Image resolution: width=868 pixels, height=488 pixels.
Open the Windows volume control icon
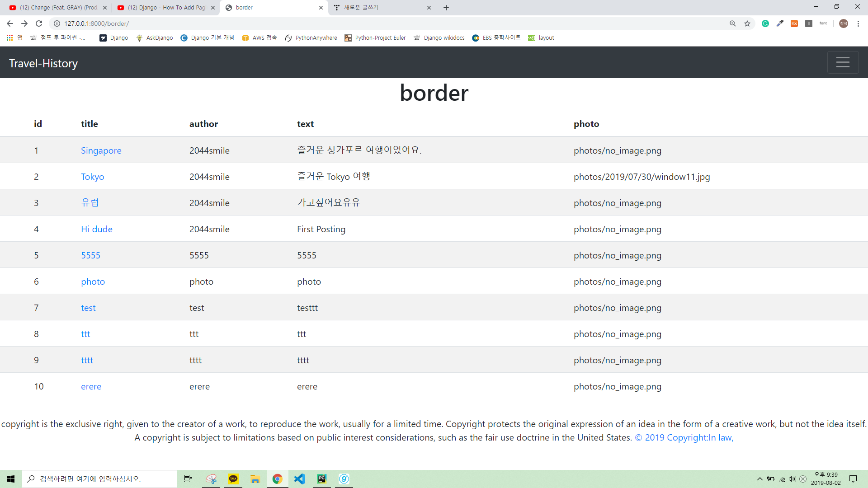[x=792, y=479]
